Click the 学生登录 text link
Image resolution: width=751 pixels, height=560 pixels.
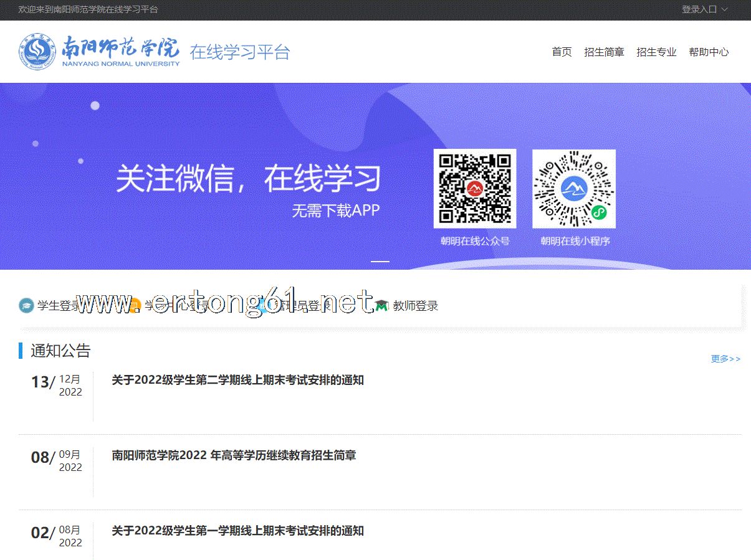coord(57,306)
